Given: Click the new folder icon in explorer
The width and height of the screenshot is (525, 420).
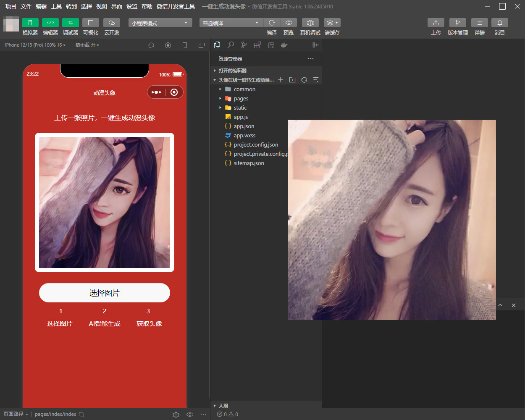Looking at the screenshot, I should 292,80.
